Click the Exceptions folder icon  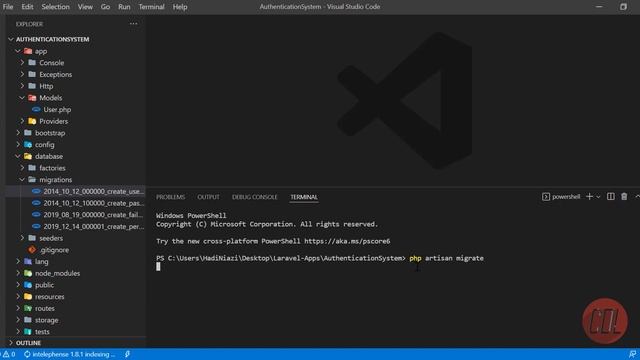[x=32, y=74]
